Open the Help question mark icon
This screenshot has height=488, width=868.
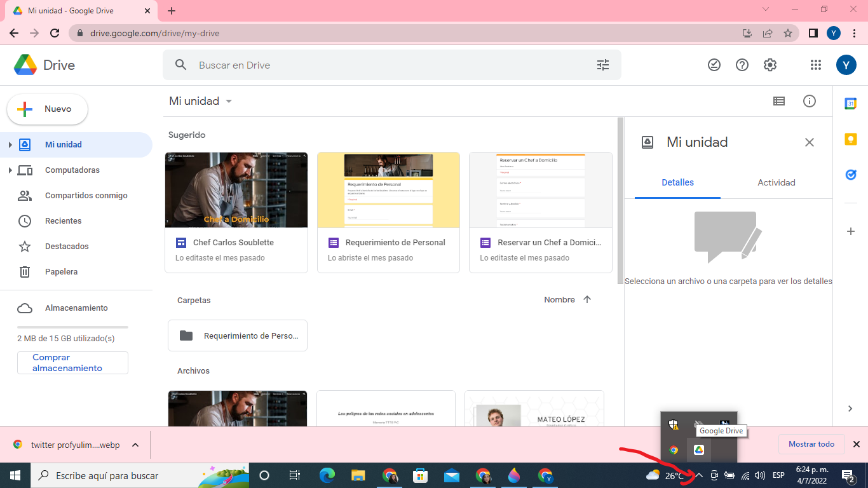click(x=742, y=65)
